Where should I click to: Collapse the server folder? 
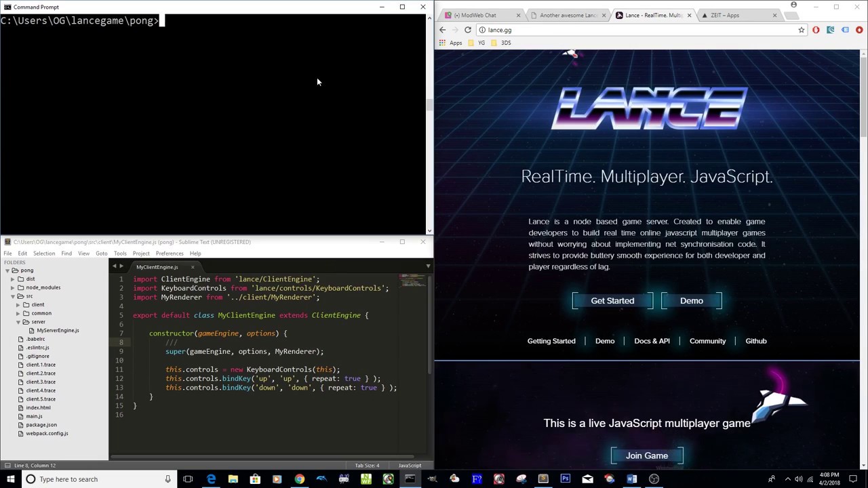point(18,322)
